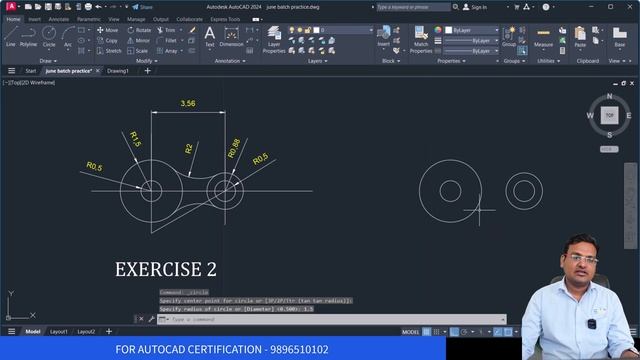
Task: Expand the Utilities panel
Action: [x=549, y=61]
